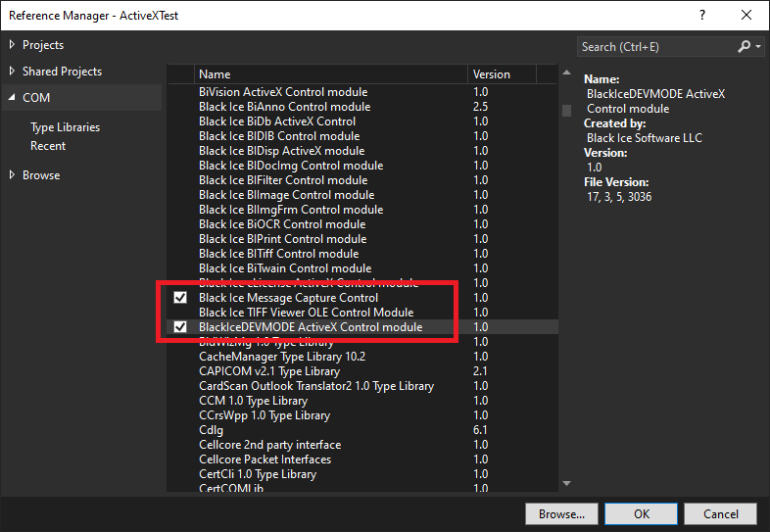Select CCM 1.0 Type Library
770x532 pixels.
coord(361,401)
